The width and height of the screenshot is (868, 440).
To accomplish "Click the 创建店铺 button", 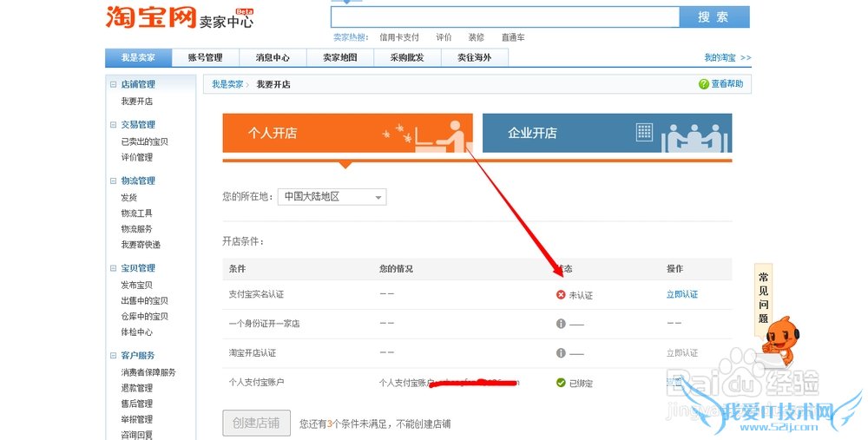I will (256, 424).
